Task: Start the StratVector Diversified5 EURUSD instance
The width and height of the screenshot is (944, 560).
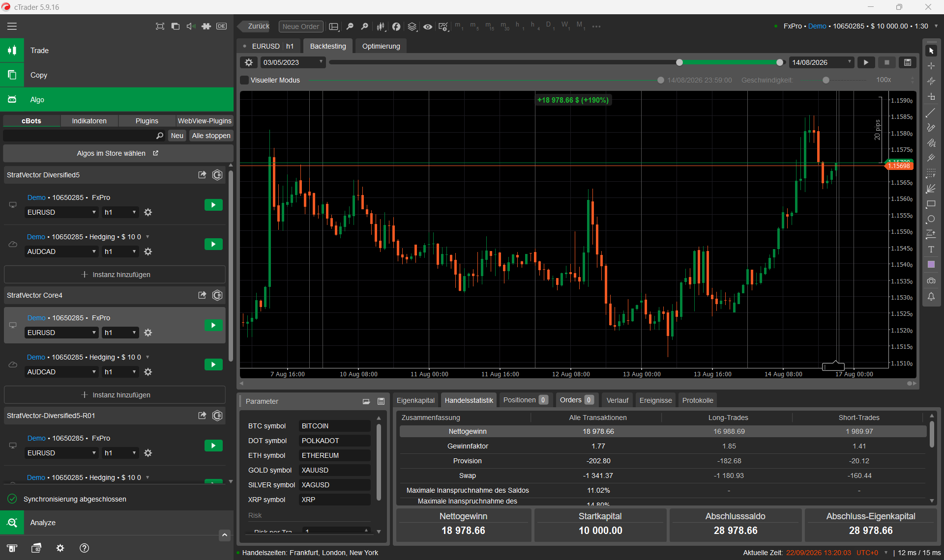Action: [213, 205]
